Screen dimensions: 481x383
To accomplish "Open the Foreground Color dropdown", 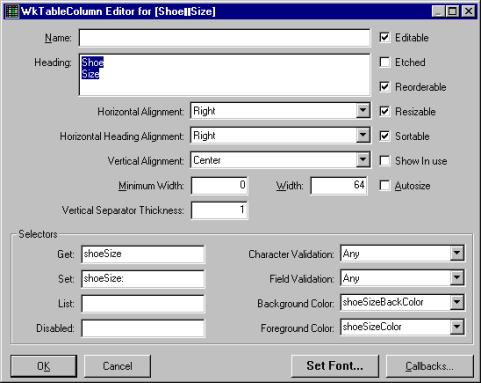I will pyautogui.click(x=457, y=327).
